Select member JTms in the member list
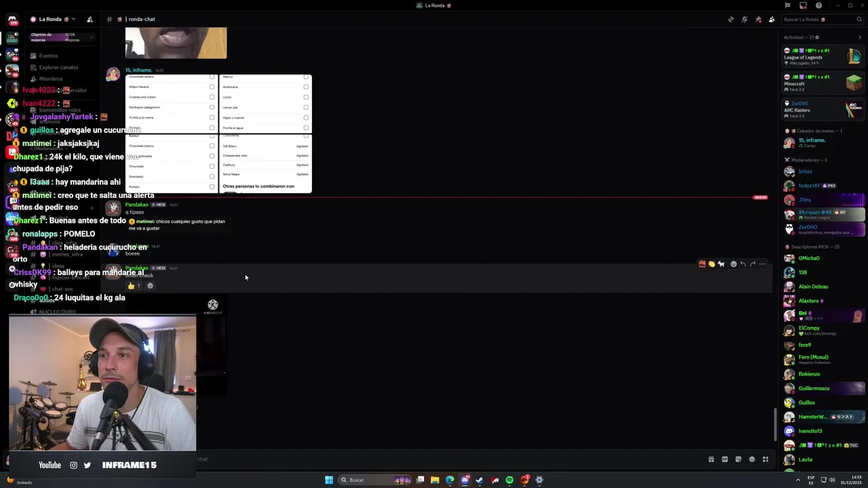Viewport: 868px width, 488px height. [x=823, y=200]
